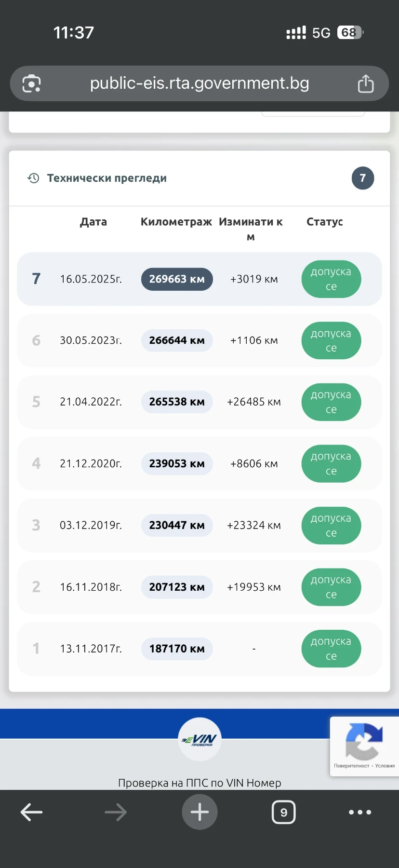The height and width of the screenshot is (868, 399).
Task: Tap the browser forward arrow
Action: 116,812
